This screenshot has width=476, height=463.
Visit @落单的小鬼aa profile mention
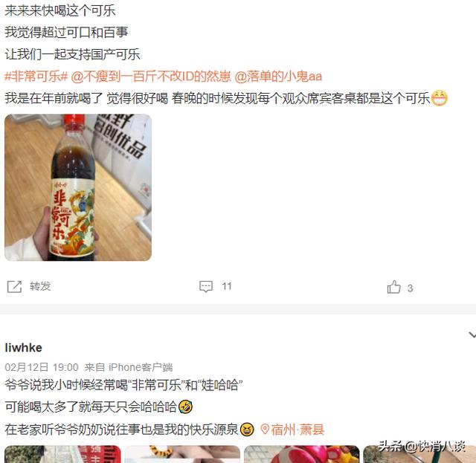[x=278, y=76]
